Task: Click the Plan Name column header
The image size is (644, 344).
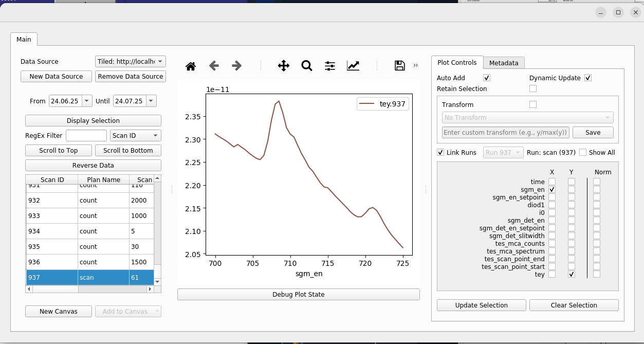Action: (x=104, y=179)
